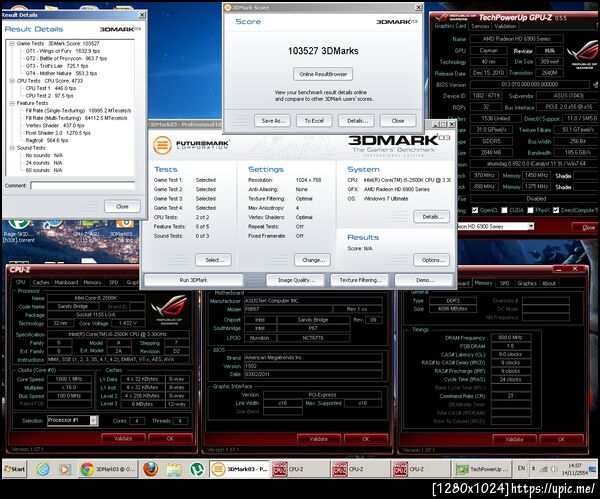Toggle the PhysX checkbox in GPU-Z
The image size is (600, 499).
coord(530,210)
